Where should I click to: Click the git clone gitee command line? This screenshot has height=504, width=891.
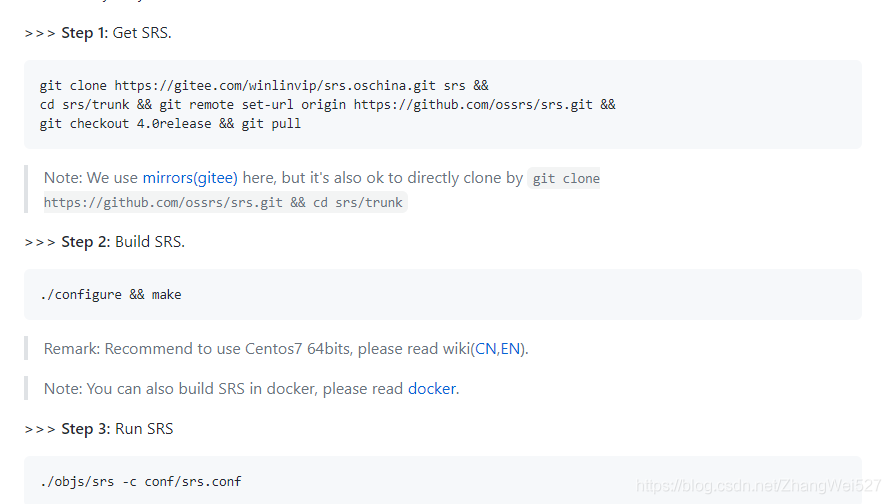coord(264,86)
